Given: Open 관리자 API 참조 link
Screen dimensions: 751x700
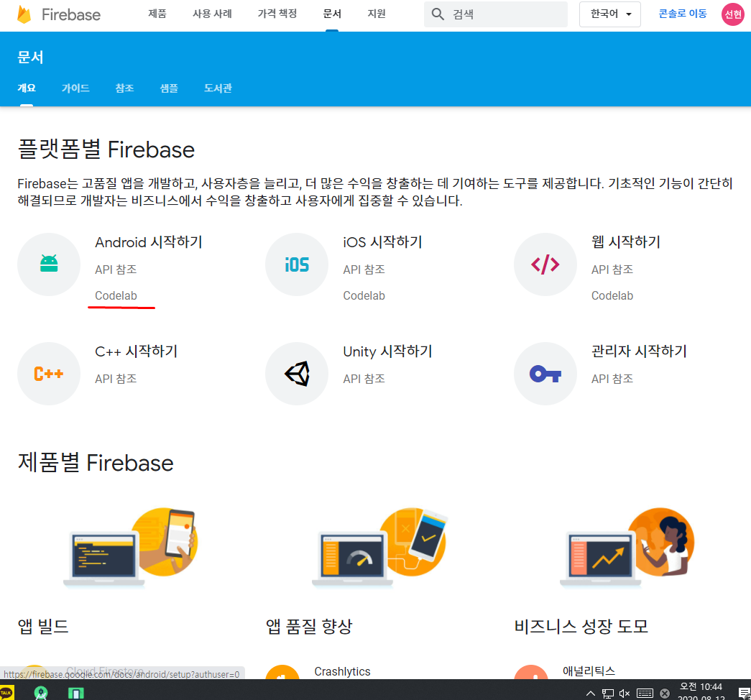Looking at the screenshot, I should pos(612,379).
